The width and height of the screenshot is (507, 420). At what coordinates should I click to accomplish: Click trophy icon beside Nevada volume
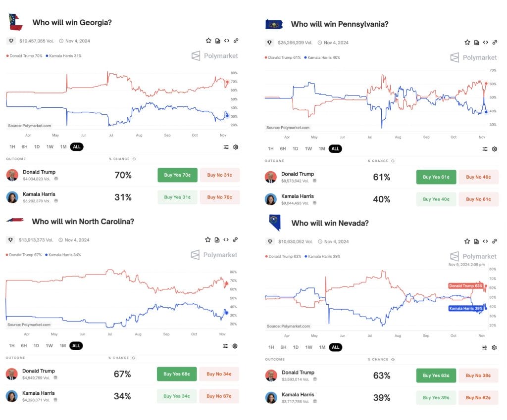pyautogui.click(x=270, y=241)
